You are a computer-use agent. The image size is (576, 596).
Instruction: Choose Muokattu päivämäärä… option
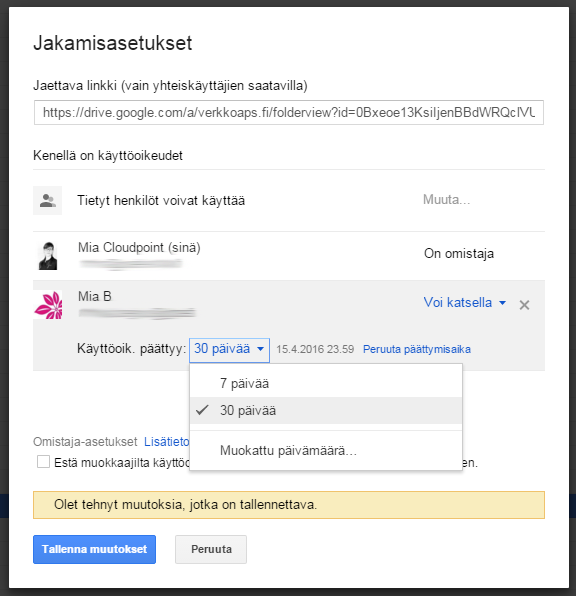point(326,451)
